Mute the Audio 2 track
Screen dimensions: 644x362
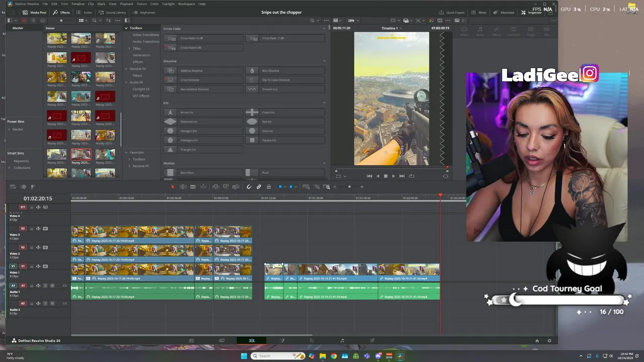coord(52,303)
